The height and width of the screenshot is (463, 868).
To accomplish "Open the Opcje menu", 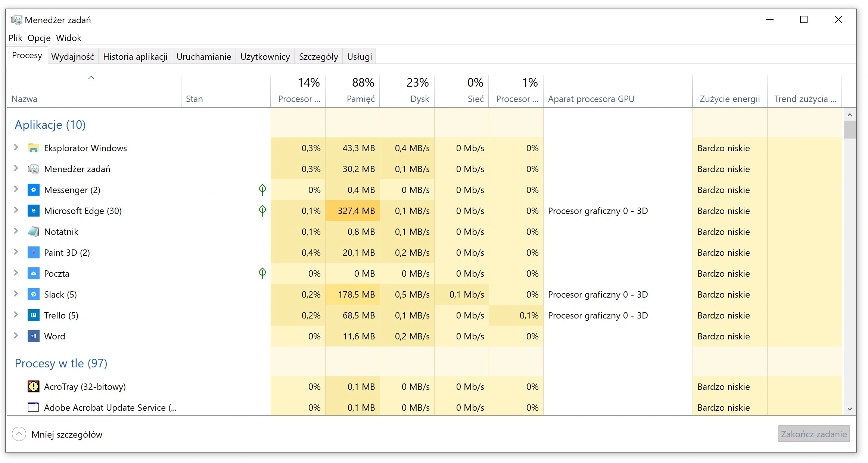I will (x=39, y=38).
